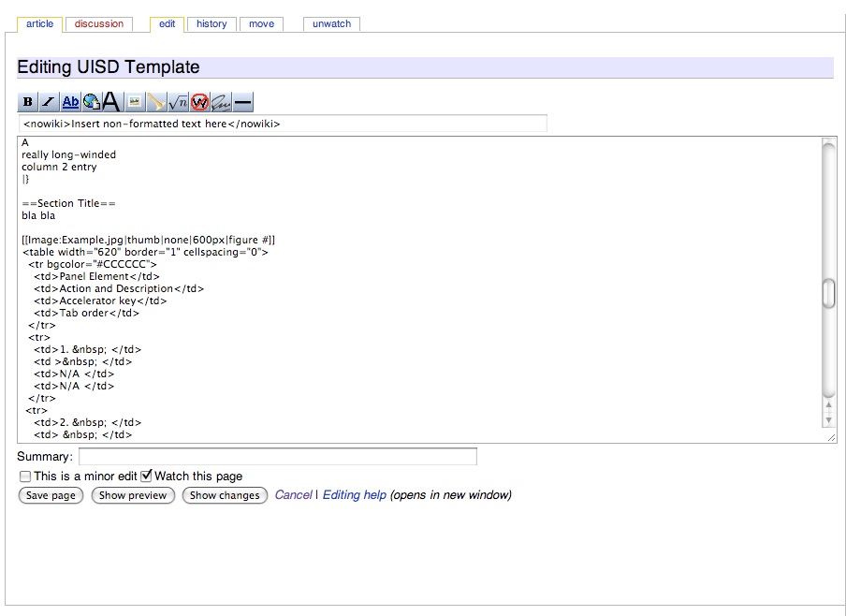Click the Save page button
This screenshot has width=846, height=616.
(x=51, y=495)
